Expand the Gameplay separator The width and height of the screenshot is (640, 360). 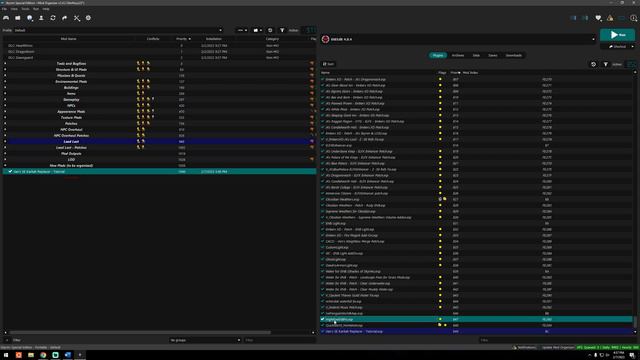tap(5, 99)
